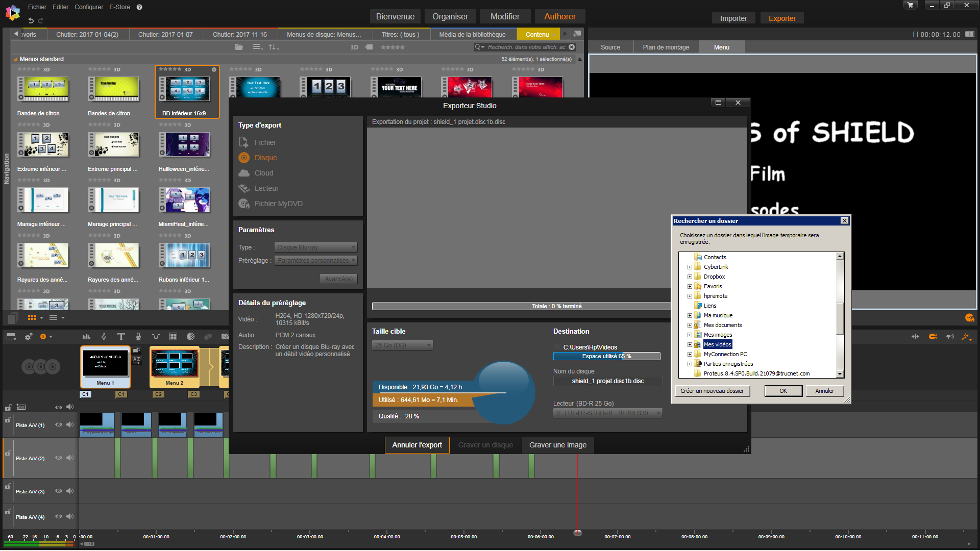Select the Titres: ( tous ) library tab
Viewport: 980px width, 551px height.
click(x=401, y=34)
